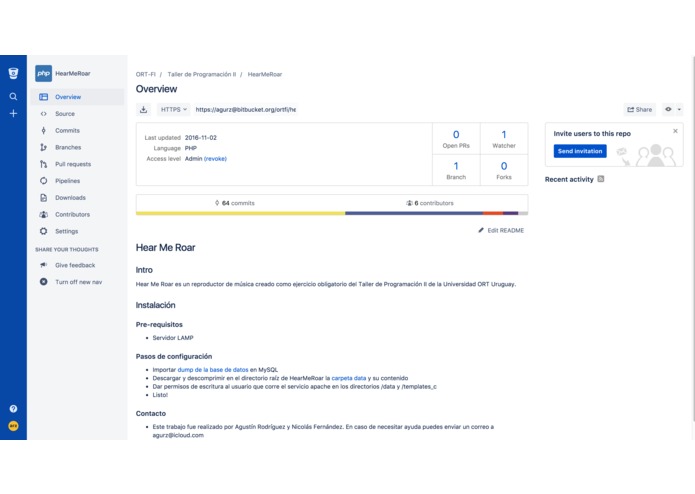This screenshot has width=695, height=494.
Task: Follow the dump de la base de datos link
Action: click(213, 370)
